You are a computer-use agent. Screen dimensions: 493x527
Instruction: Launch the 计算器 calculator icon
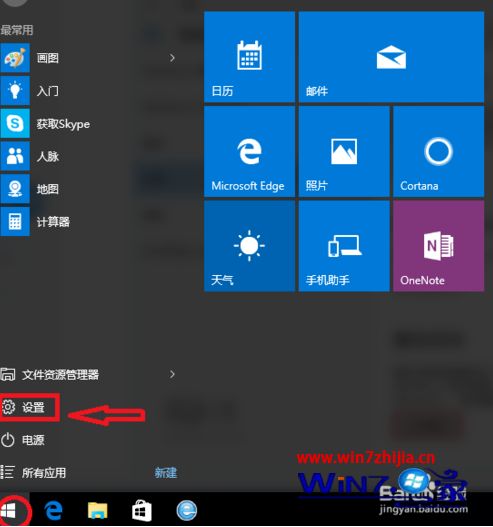click(15, 221)
